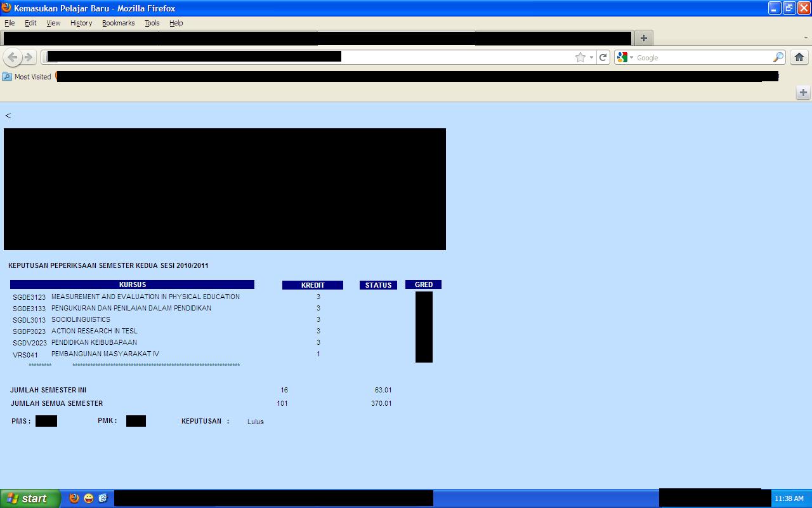
Task: Select Pengukuran dan Penilaian dalam Pendidikan
Action: (131, 308)
